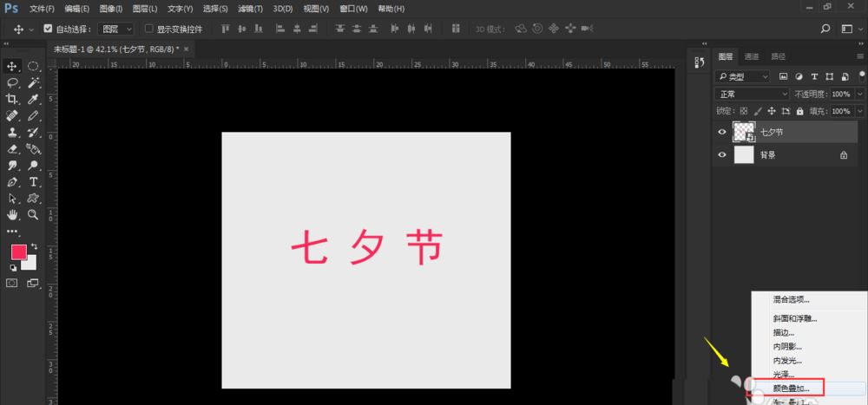Select the History Brush tool
Viewport: 868px width, 405px height.
(x=33, y=133)
